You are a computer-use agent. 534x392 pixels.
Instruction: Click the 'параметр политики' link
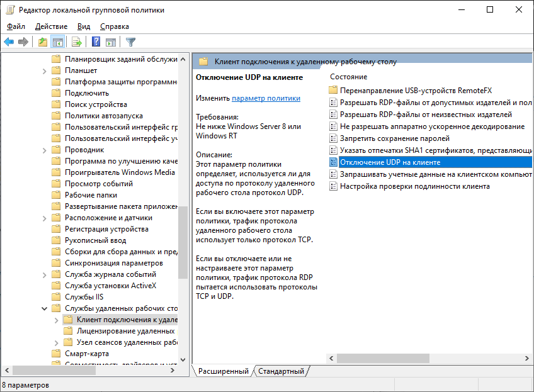pos(266,98)
